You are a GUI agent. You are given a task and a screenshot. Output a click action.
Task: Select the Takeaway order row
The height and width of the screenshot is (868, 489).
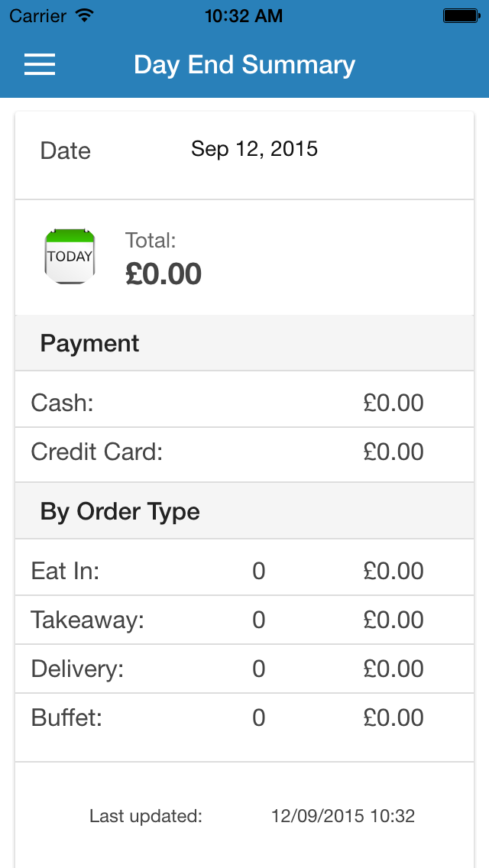click(x=244, y=620)
